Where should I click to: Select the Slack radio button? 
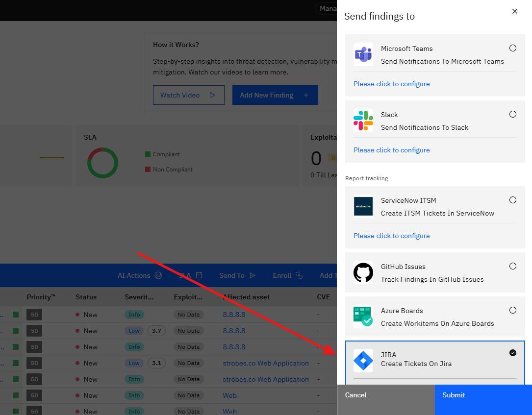point(513,114)
